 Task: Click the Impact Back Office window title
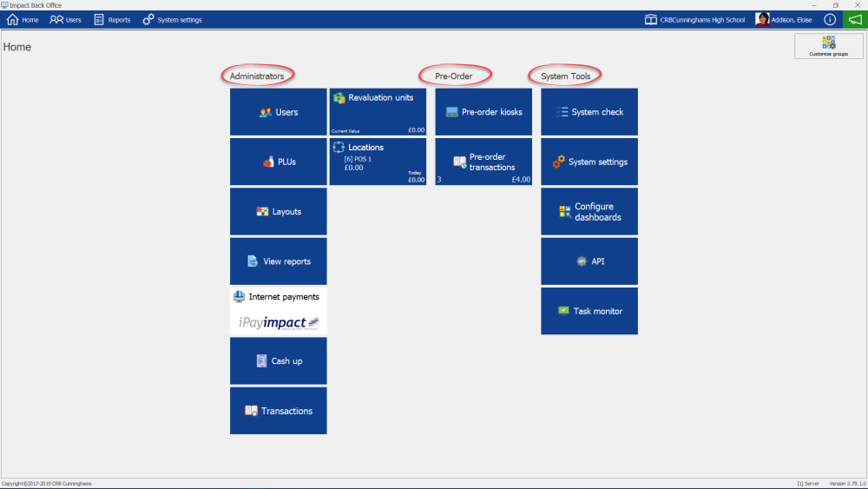coord(36,5)
